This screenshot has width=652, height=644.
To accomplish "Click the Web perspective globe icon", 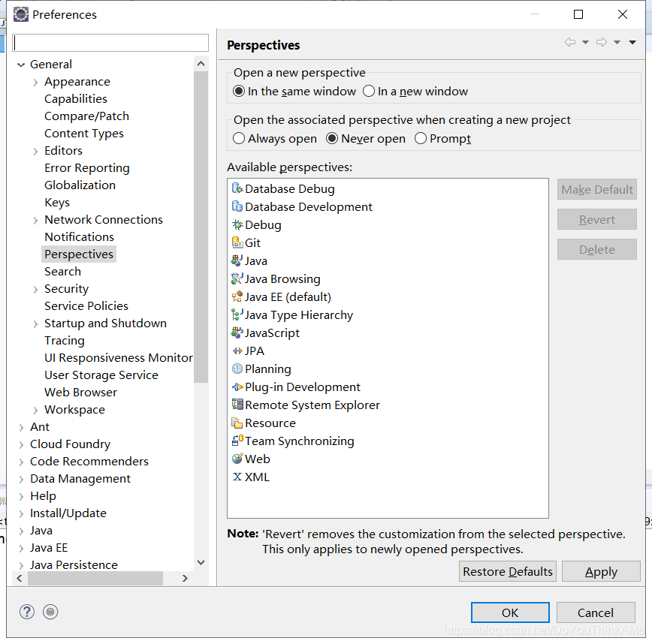I will point(237,459).
